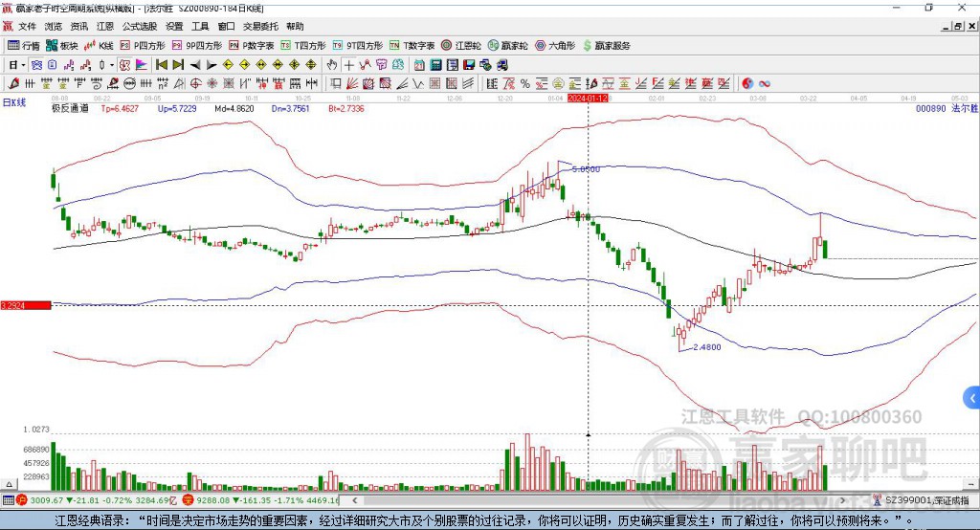Click the black right arrow icon

[x=212, y=65]
